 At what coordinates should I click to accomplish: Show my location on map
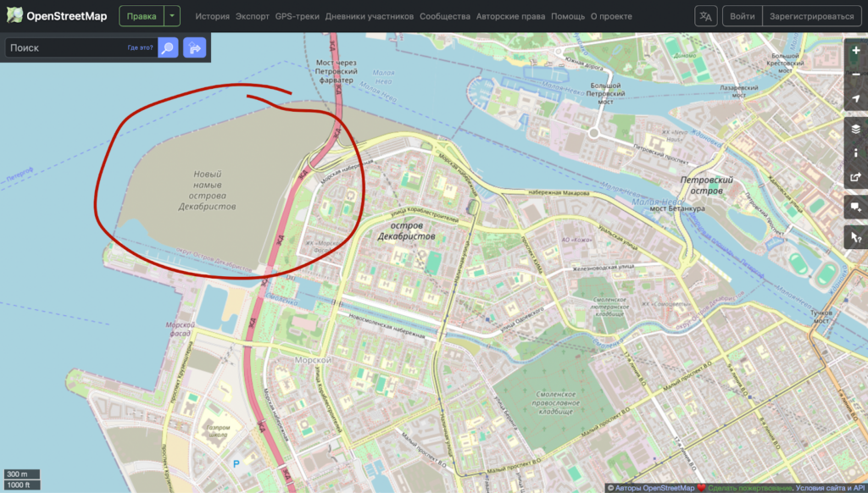855,100
